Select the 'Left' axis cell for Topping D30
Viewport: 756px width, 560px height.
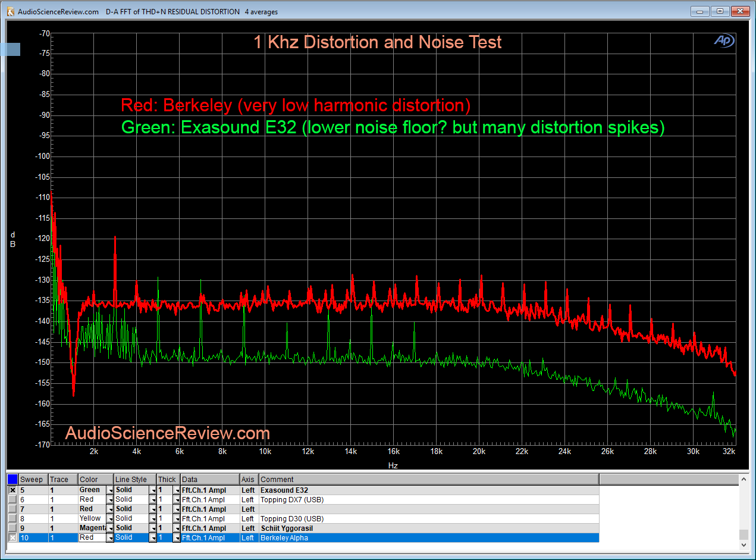tap(249, 518)
